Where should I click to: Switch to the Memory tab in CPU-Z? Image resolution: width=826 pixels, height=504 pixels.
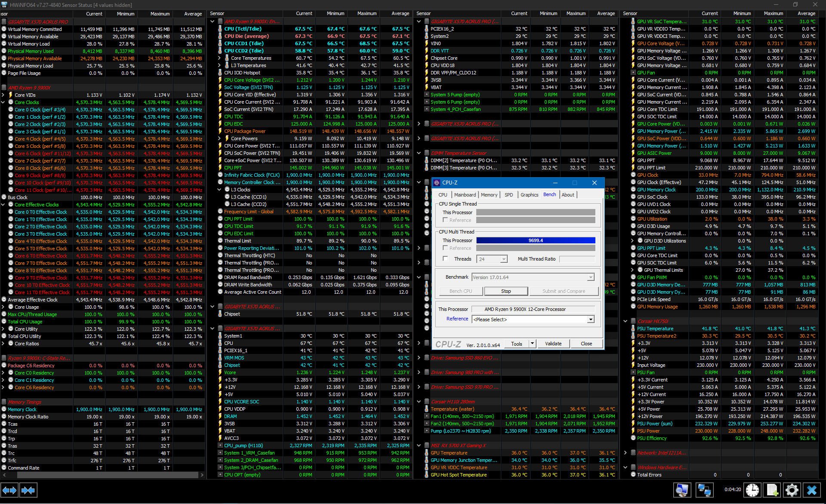[x=489, y=195]
